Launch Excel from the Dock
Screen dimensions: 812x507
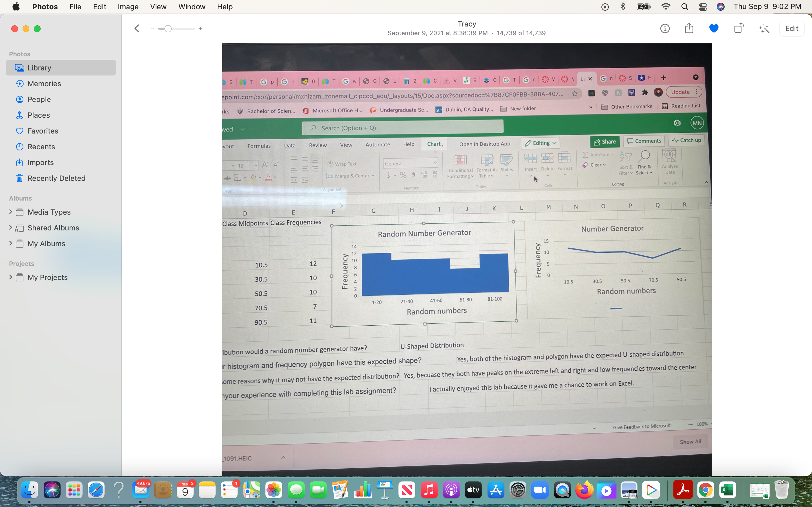(727, 490)
